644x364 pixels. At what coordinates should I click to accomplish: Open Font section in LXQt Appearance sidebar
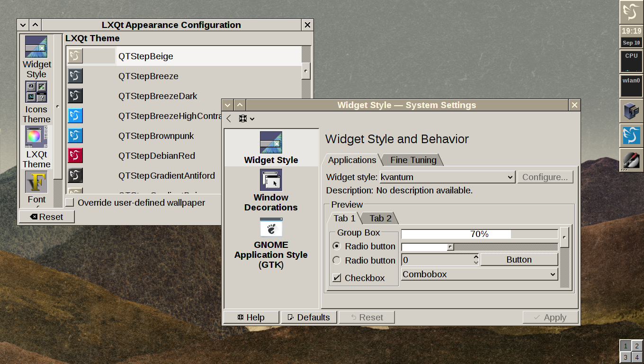click(36, 188)
